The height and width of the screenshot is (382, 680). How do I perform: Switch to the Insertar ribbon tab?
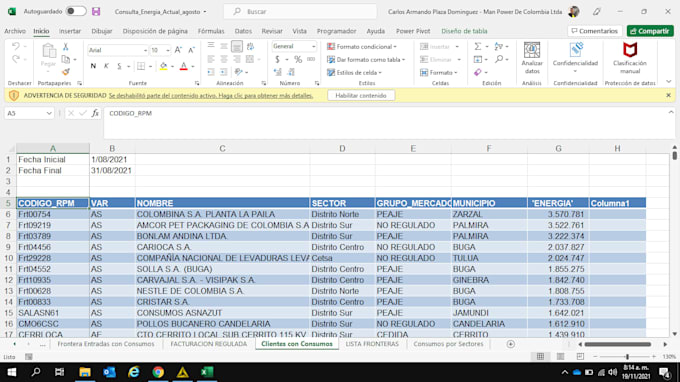pyautogui.click(x=70, y=31)
